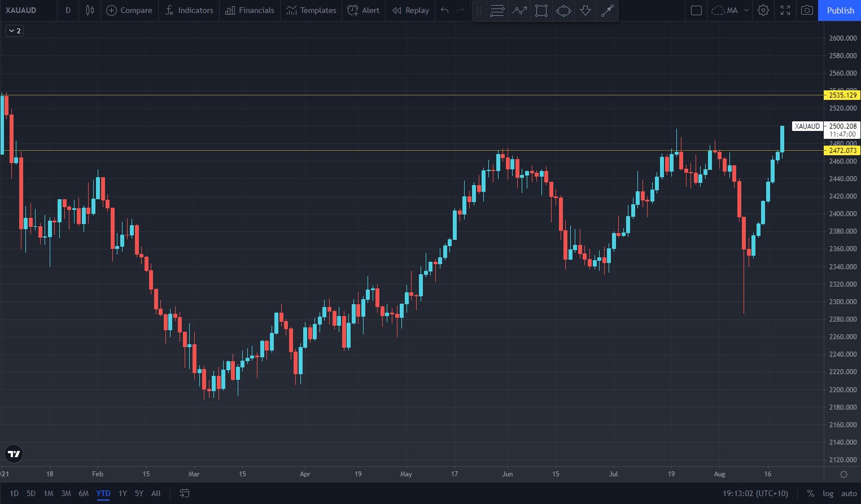The image size is (861, 504).
Task: Select the ellipse shape drawing tool
Action: point(563,11)
